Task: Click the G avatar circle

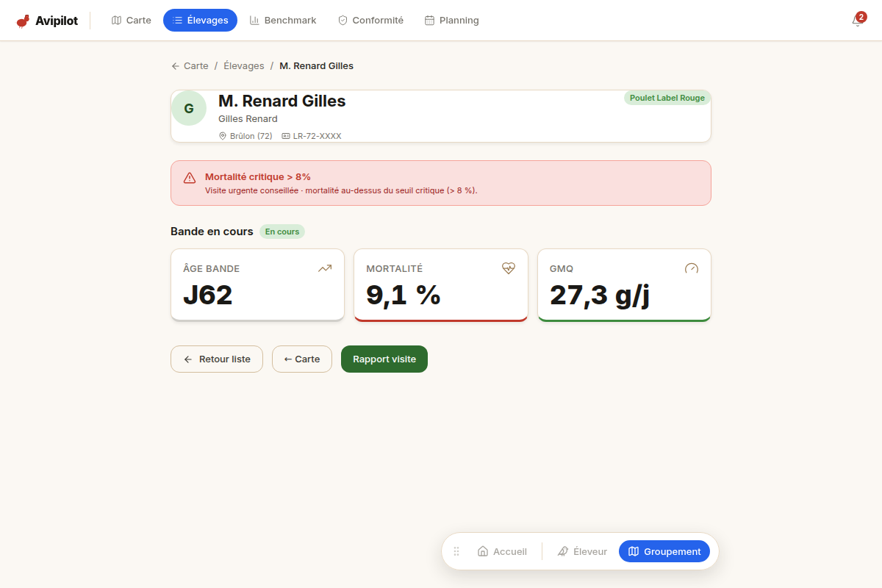Action: click(189, 108)
